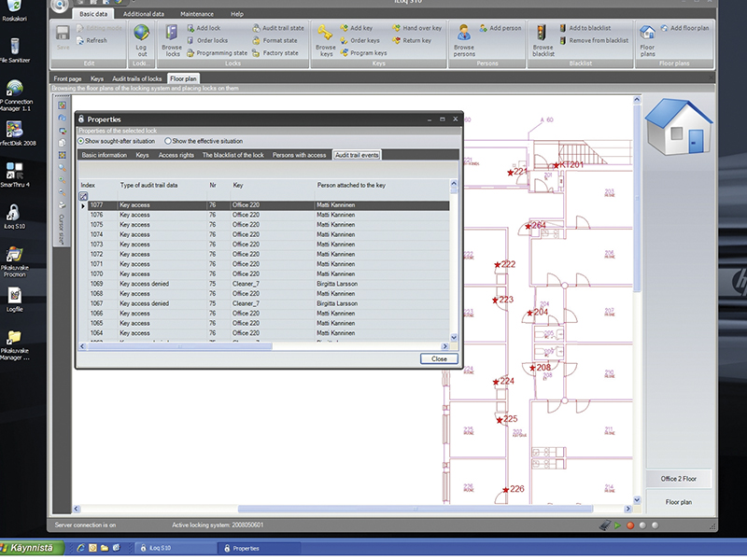Click Add key command
Image resolution: width=747 pixels, height=560 pixels.
357,28
